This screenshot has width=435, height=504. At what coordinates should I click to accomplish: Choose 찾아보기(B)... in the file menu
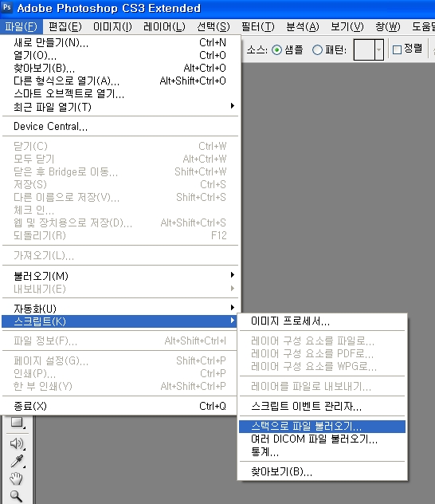[120, 68]
